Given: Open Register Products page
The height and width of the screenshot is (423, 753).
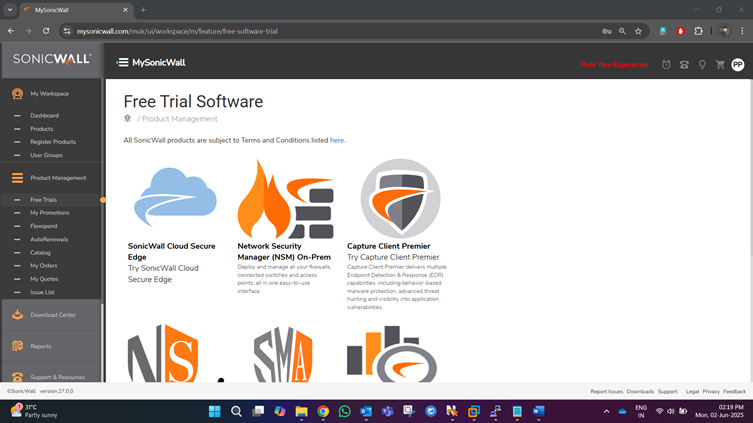Looking at the screenshot, I should click(x=53, y=142).
